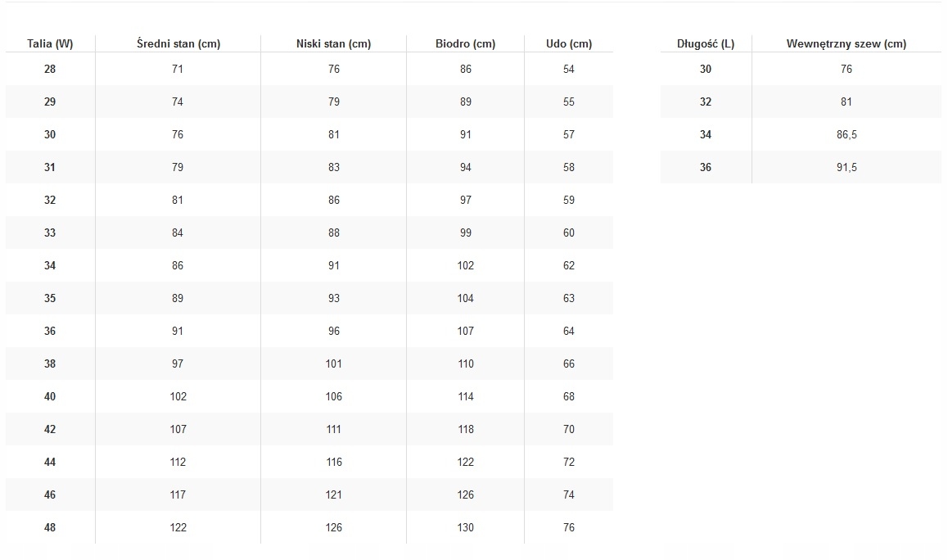The height and width of the screenshot is (560, 948).
Task: Select waist size 40 row label
Action: point(50,397)
